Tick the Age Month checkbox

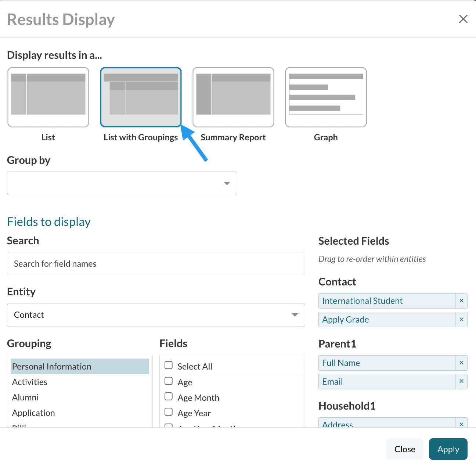point(169,396)
